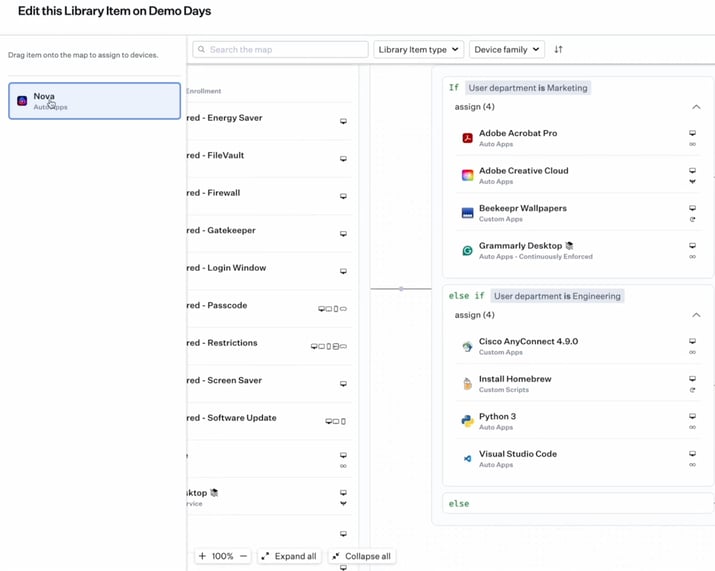Zoom out with the minus button

(x=243, y=556)
